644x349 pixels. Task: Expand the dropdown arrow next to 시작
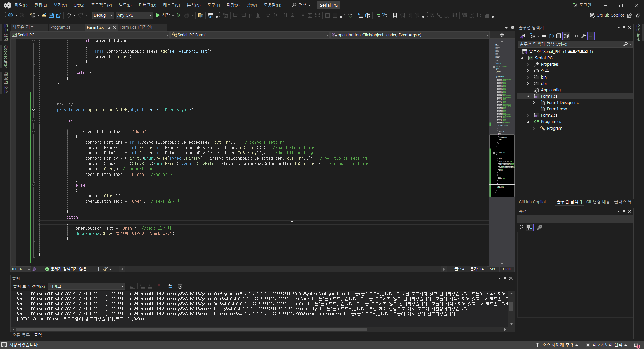click(x=173, y=15)
